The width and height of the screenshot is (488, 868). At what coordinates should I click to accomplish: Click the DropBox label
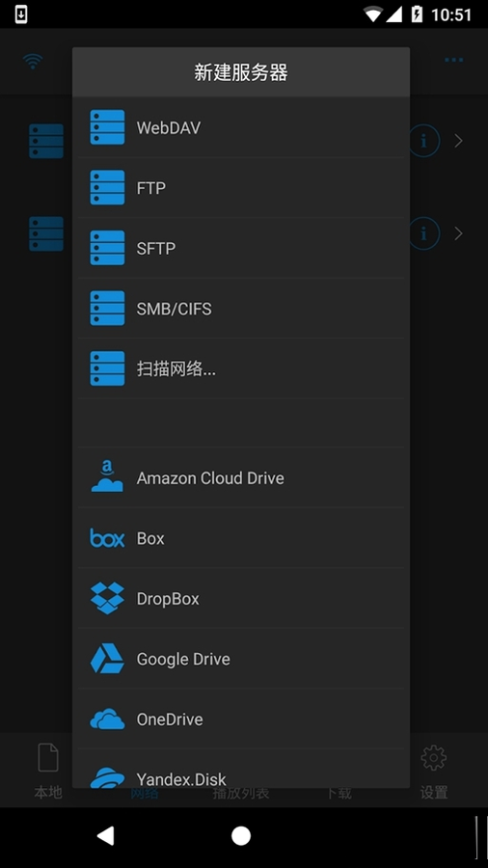click(168, 599)
